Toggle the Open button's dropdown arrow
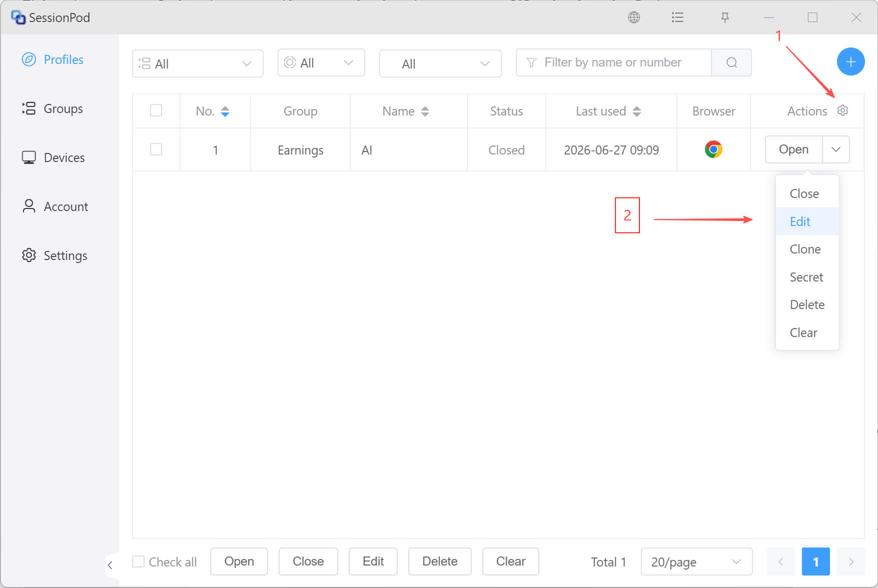 (x=836, y=149)
